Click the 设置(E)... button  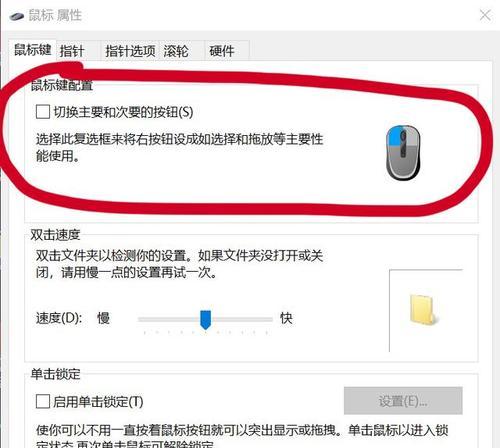403,401
